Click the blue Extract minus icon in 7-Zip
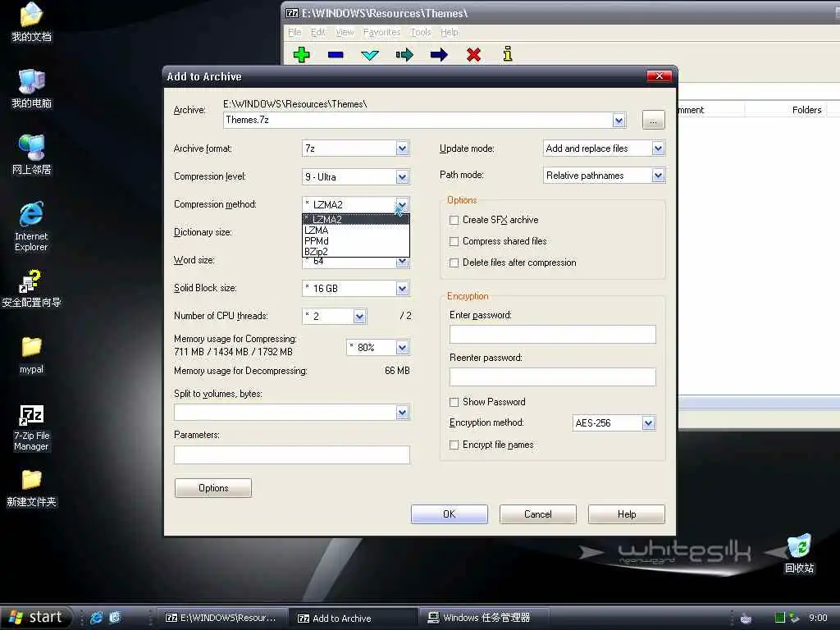 tap(336, 54)
